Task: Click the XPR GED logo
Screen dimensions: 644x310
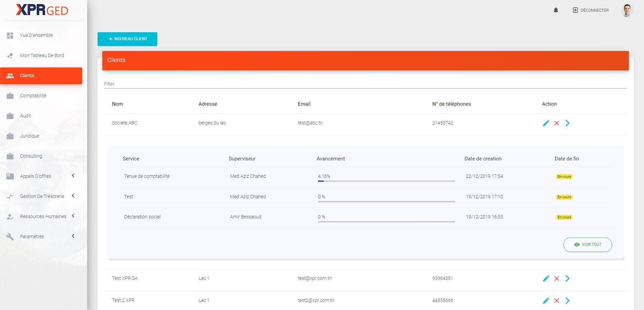Action: click(x=42, y=10)
